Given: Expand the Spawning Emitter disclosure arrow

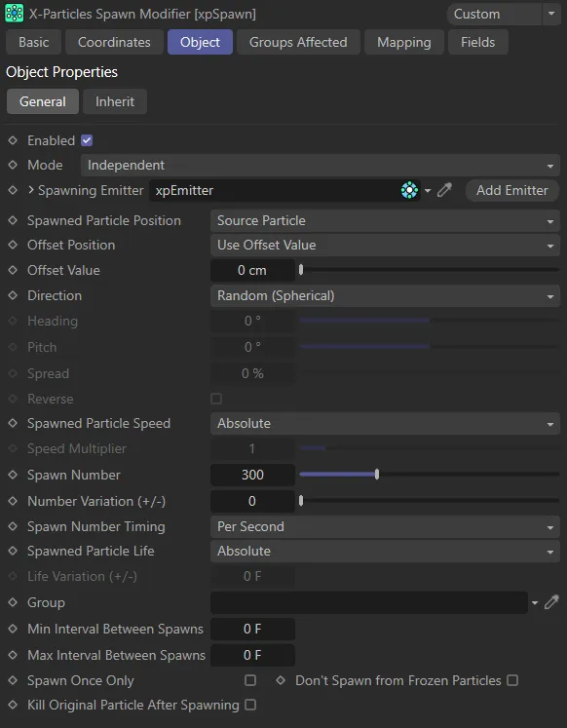Looking at the screenshot, I should tap(30, 190).
